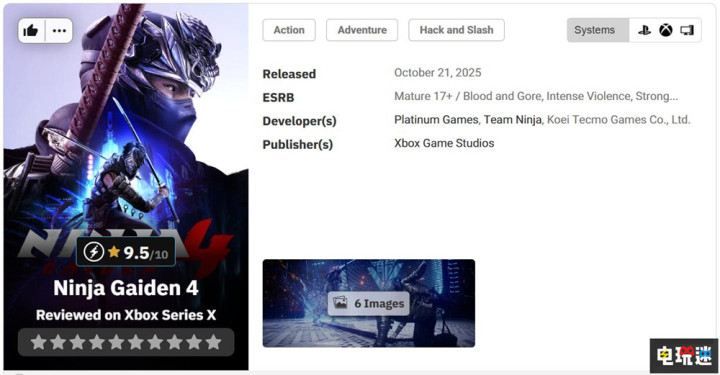Click the thumbs-up like icon
Viewport: 720px width, 375px height.
[x=31, y=31]
